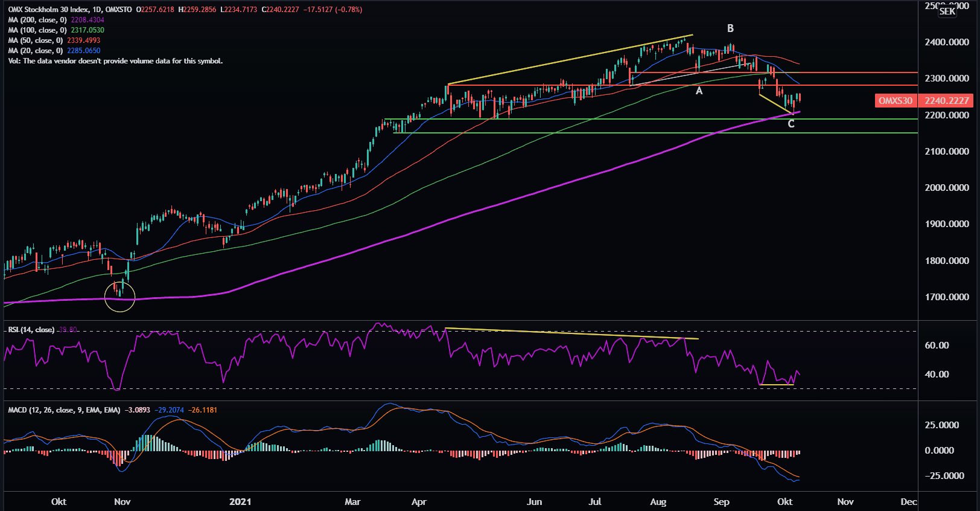Select the Vol indicator legend text
Viewport: 980px width, 511px height.
(115, 61)
